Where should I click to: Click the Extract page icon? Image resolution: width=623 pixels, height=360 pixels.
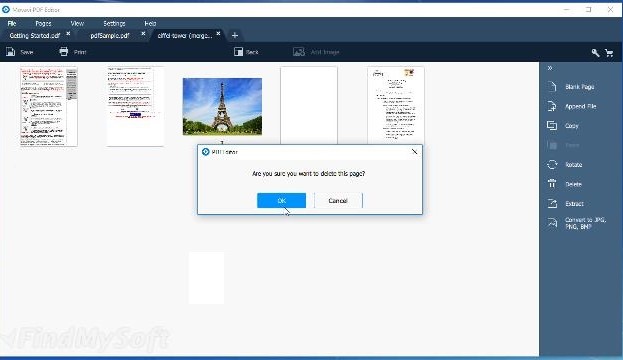552,203
